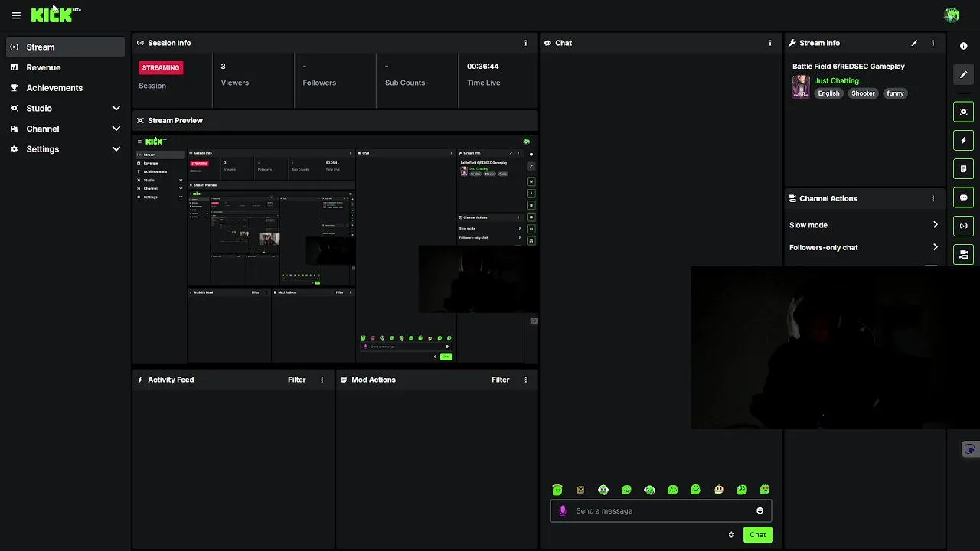Open Chat panel three-dot menu
980x551 pixels.
pos(770,43)
